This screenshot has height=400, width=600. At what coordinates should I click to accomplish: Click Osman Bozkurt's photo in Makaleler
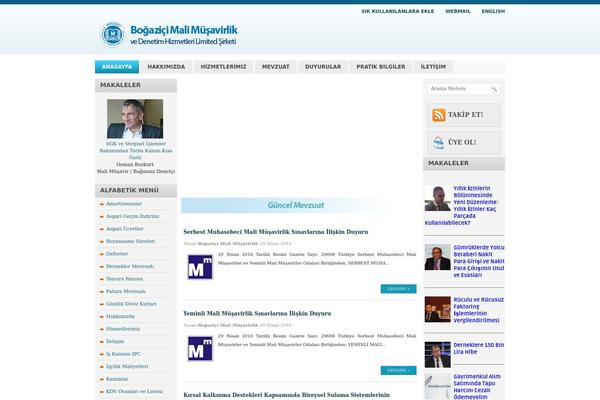[135, 119]
